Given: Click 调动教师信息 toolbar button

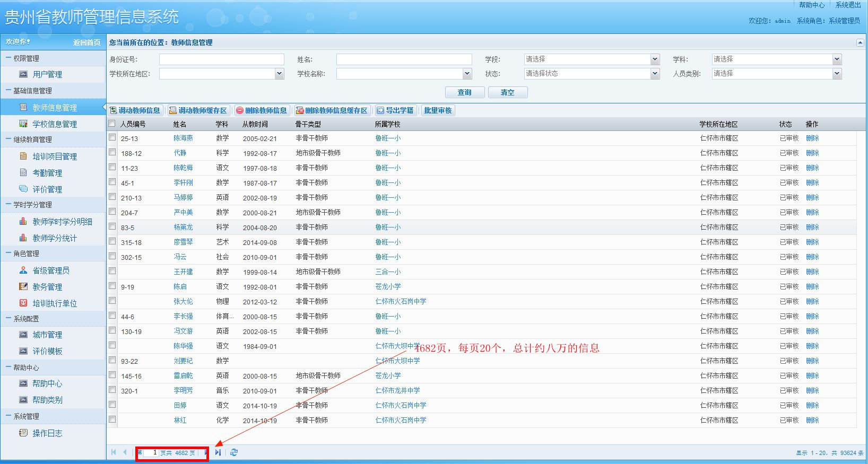Looking at the screenshot, I should (135, 110).
